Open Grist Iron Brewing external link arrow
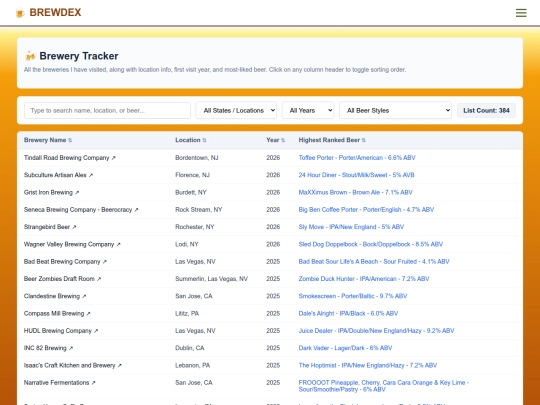Image resolution: width=540 pixels, height=405 pixels. click(x=77, y=193)
